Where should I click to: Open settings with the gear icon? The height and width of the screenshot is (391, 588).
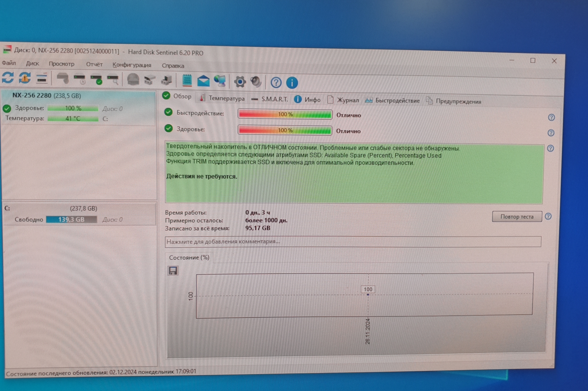click(x=240, y=81)
